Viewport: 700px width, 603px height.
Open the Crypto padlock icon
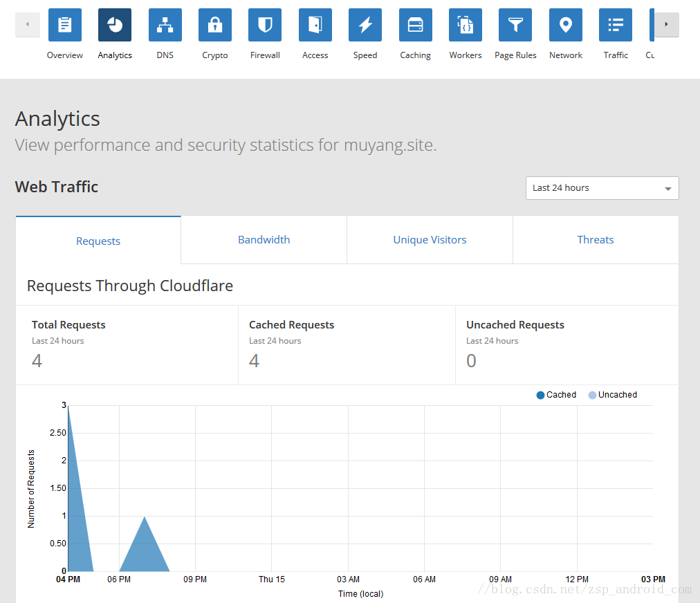pos(215,25)
